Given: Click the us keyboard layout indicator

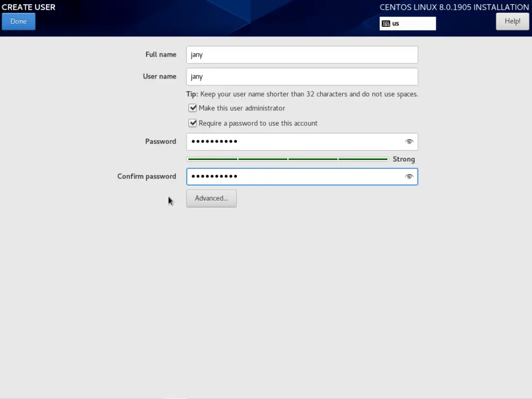Looking at the screenshot, I should 407,23.
